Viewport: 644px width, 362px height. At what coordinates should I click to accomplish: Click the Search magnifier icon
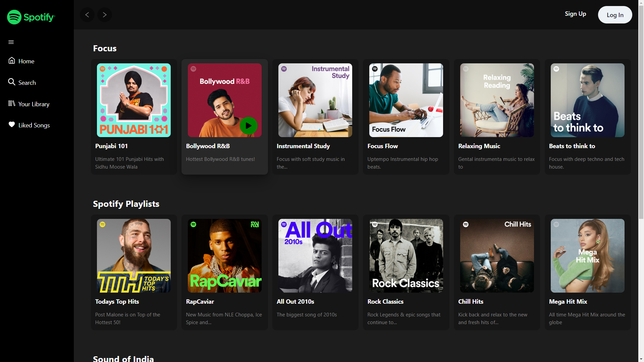pos(12,82)
